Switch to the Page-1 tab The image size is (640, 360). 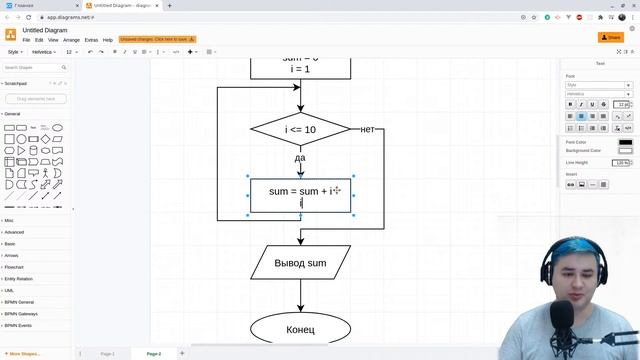point(108,354)
